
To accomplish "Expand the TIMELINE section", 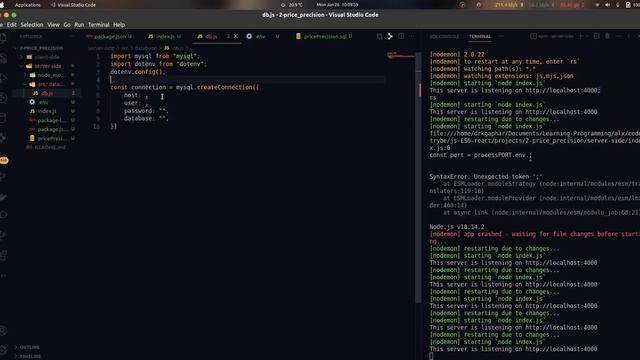I will [30, 356].
